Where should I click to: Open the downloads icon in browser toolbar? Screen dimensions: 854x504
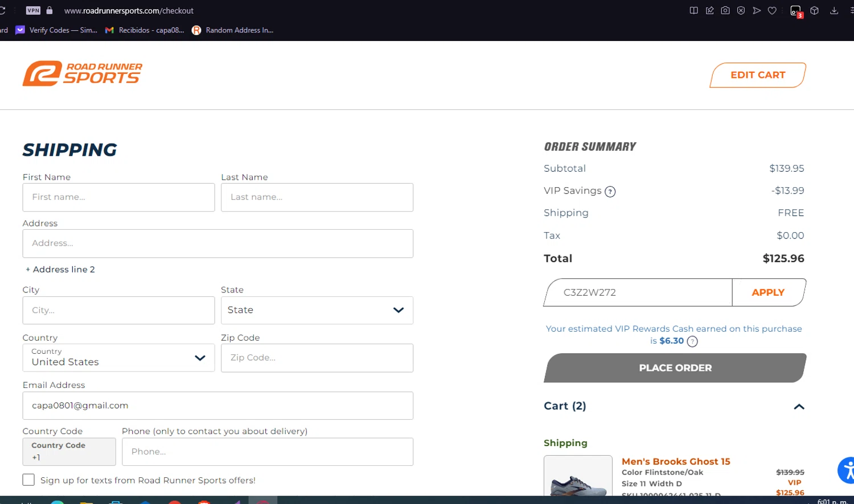[834, 10]
